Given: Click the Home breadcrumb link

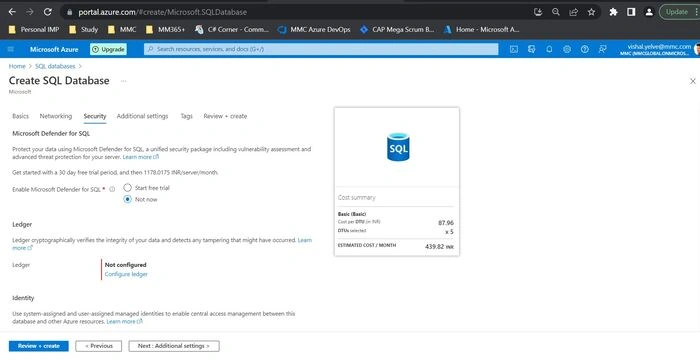Looking at the screenshot, I should (17, 66).
